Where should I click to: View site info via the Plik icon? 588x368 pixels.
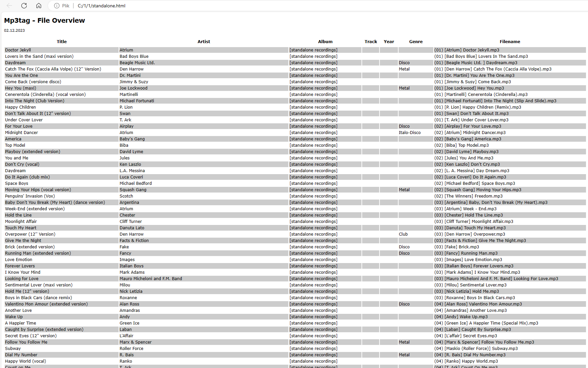coord(62,6)
